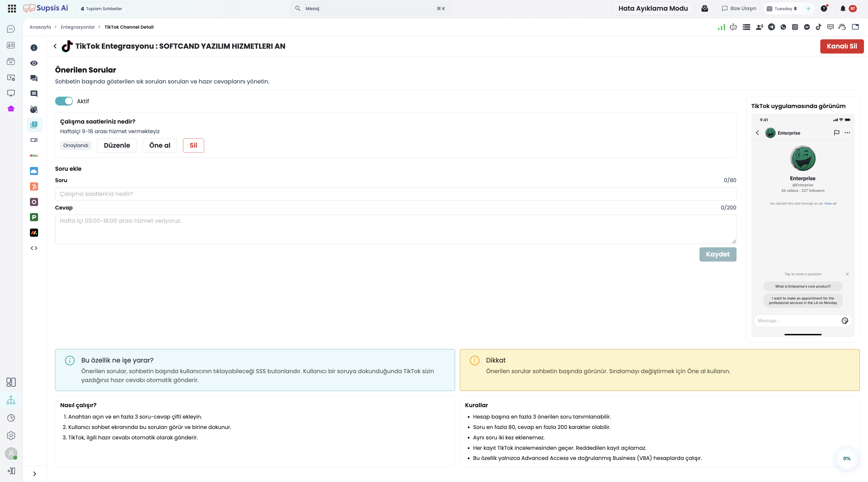The height and width of the screenshot is (482, 868).
Task: Click the Supsis Ai logo
Action: click(45, 8)
